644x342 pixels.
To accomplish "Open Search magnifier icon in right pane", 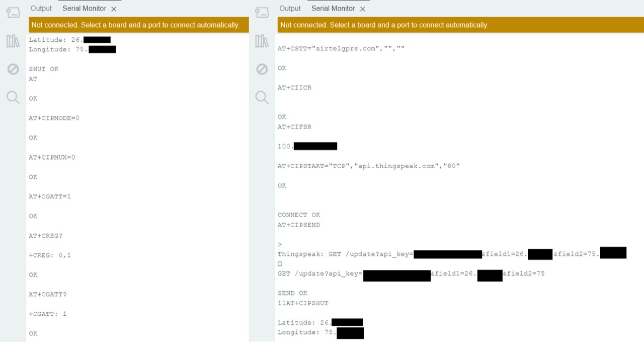I will (x=262, y=97).
